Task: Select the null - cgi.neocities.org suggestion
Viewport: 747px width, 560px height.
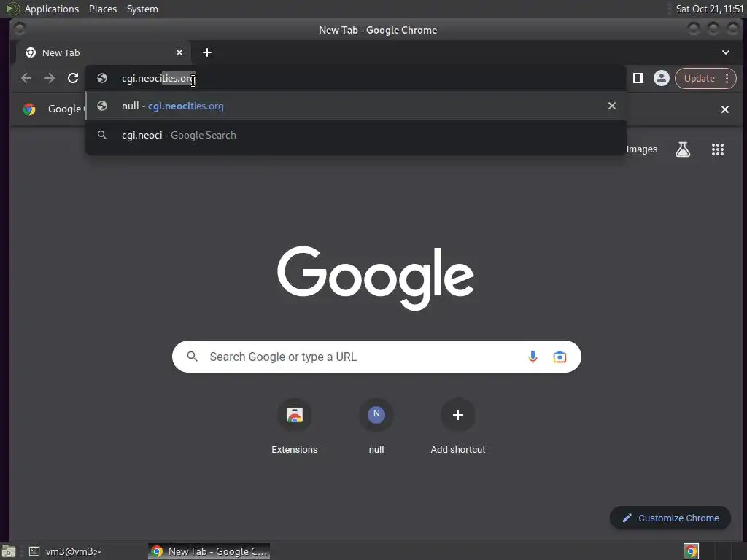Action: pyautogui.click(x=355, y=106)
